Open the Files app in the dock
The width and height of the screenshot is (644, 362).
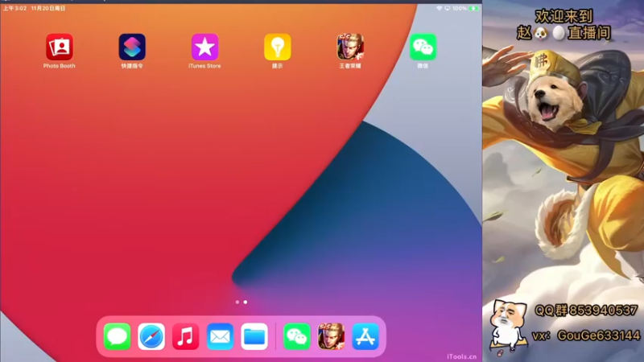pos(254,336)
